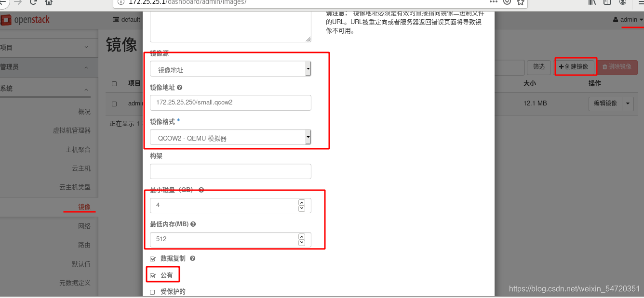Click the 编辑镜像 button

click(605, 104)
